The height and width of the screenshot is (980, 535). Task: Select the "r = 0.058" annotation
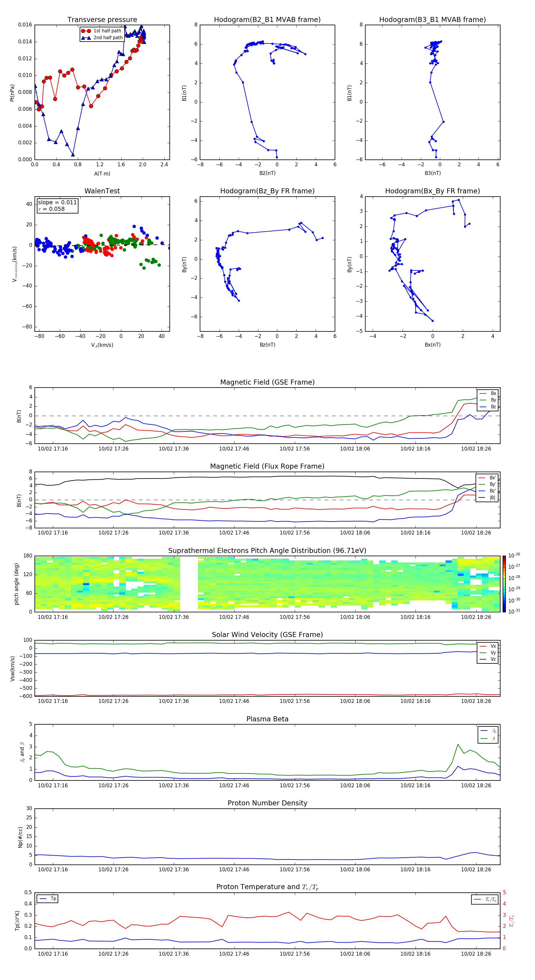point(51,209)
